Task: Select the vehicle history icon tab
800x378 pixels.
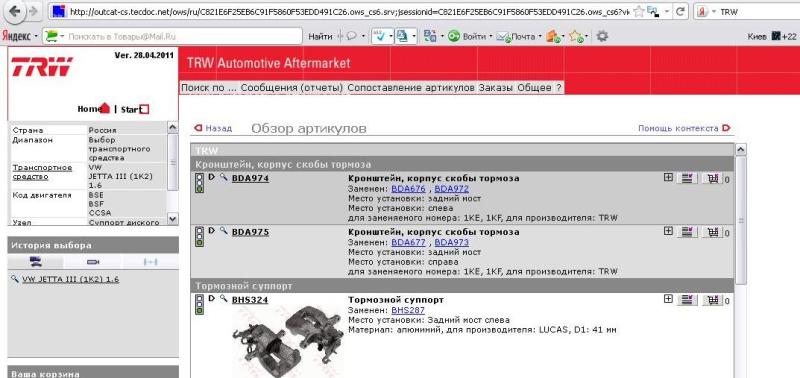Action: coord(35,262)
